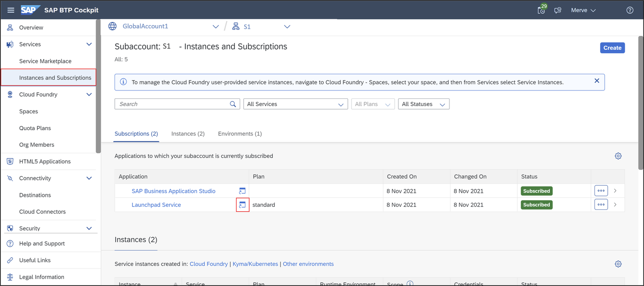Switch to the Instances (2) tab

[188, 134]
